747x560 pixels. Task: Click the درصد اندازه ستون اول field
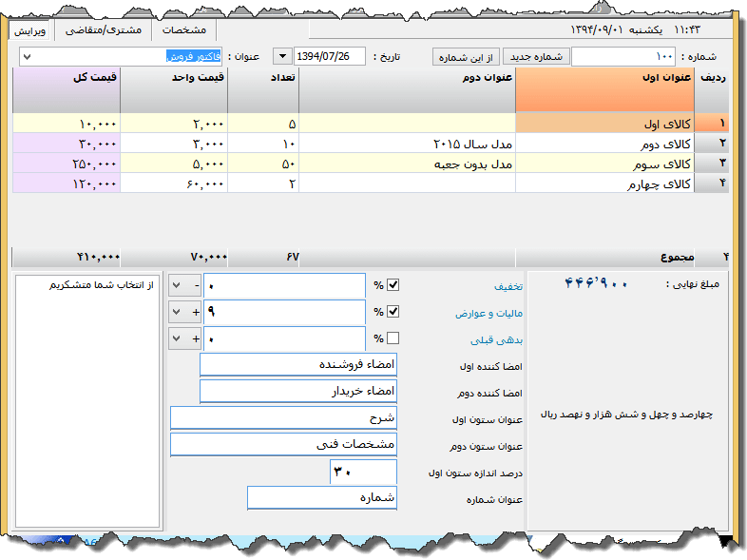point(363,472)
